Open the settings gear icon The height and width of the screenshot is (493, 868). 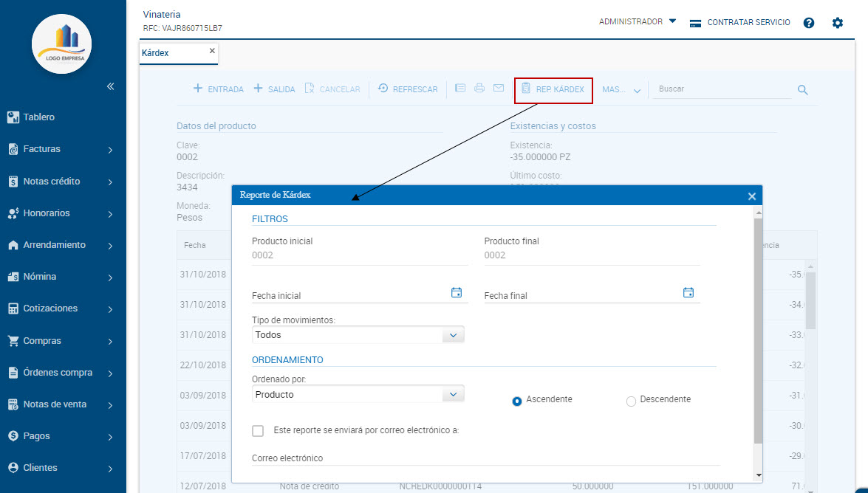[837, 23]
